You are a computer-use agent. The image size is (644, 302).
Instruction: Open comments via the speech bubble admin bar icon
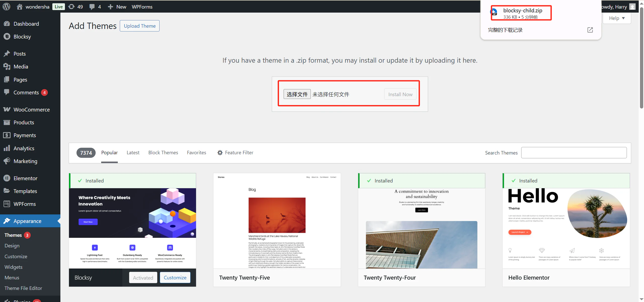coord(91,7)
